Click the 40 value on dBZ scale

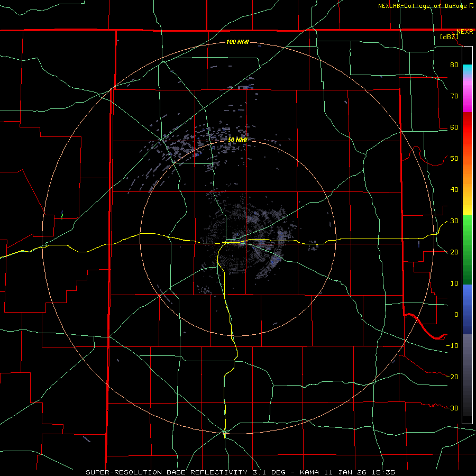point(454,189)
